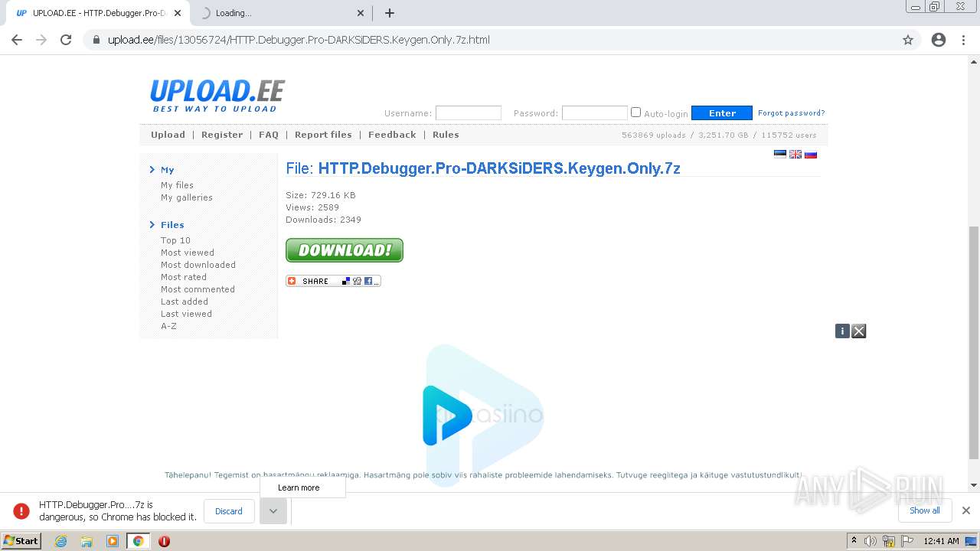Expand the My section arrow

(152, 170)
